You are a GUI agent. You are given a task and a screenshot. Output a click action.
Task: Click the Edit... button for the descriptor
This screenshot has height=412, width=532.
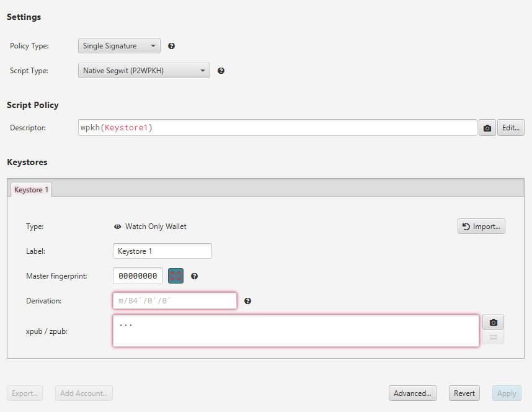tap(510, 128)
